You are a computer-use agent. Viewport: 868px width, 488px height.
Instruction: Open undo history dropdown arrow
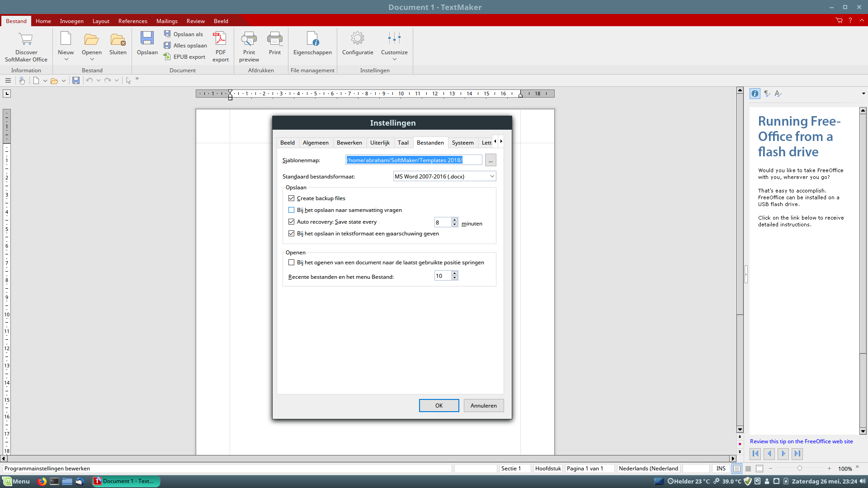click(x=98, y=80)
